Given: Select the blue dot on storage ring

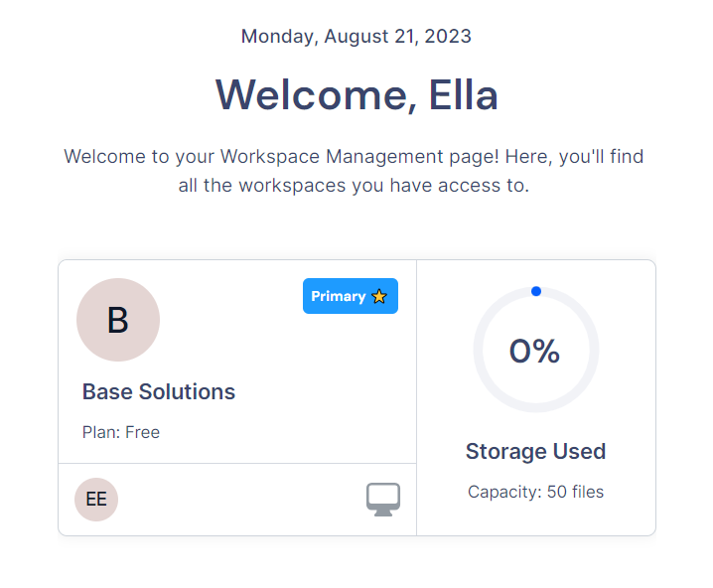Looking at the screenshot, I should click(x=536, y=291).
